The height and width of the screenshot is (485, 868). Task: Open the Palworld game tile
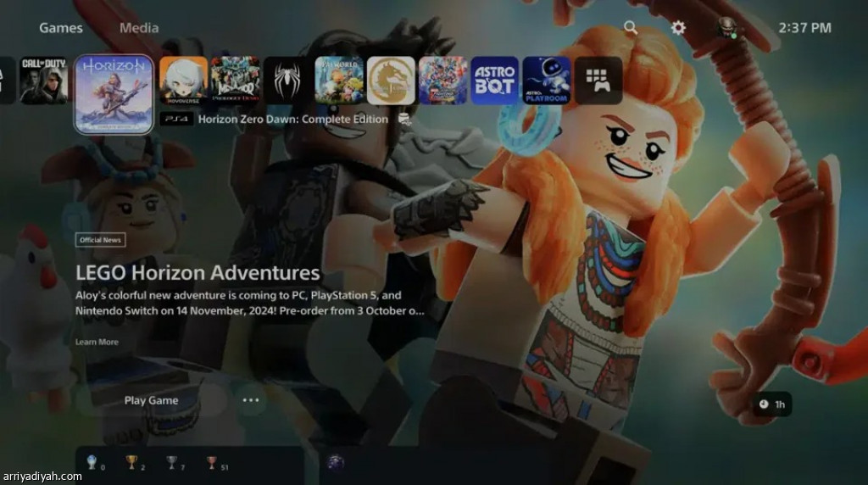[339, 81]
